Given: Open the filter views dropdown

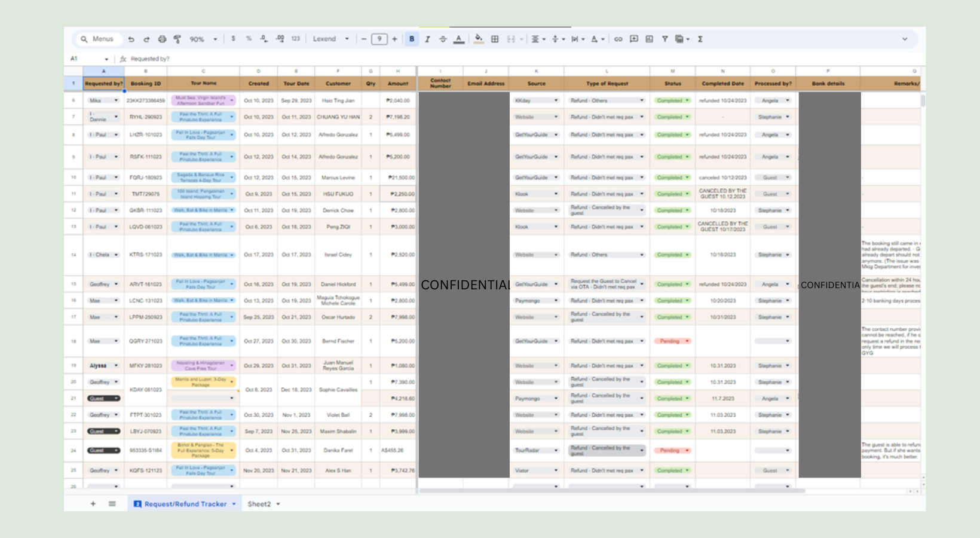Looking at the screenshot, I should coord(682,39).
